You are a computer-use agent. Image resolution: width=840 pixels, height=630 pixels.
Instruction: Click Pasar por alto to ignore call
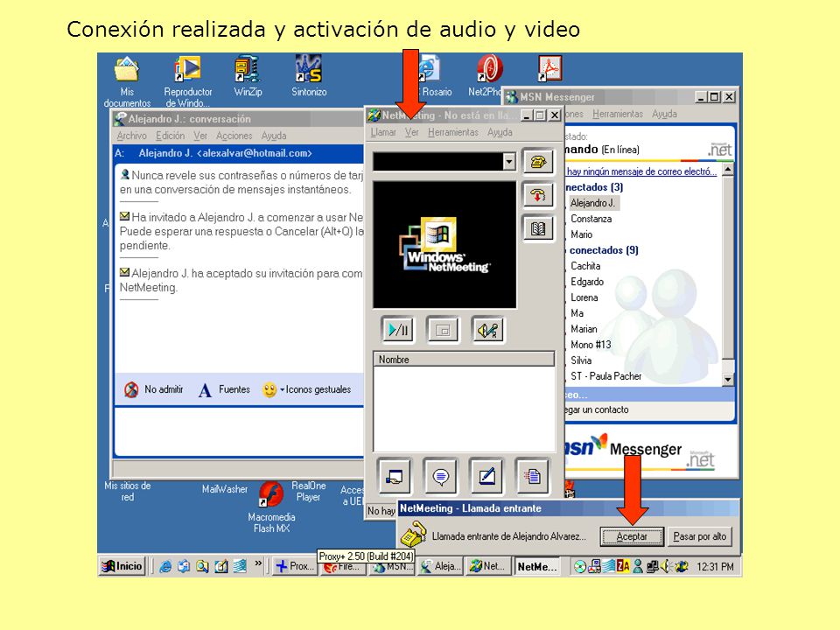point(699,536)
